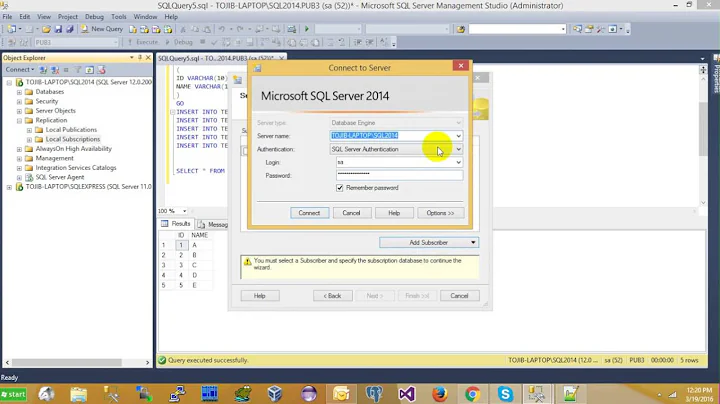Click Cancel in Connect to Server dialog
This screenshot has width=720, height=404.
(x=351, y=213)
